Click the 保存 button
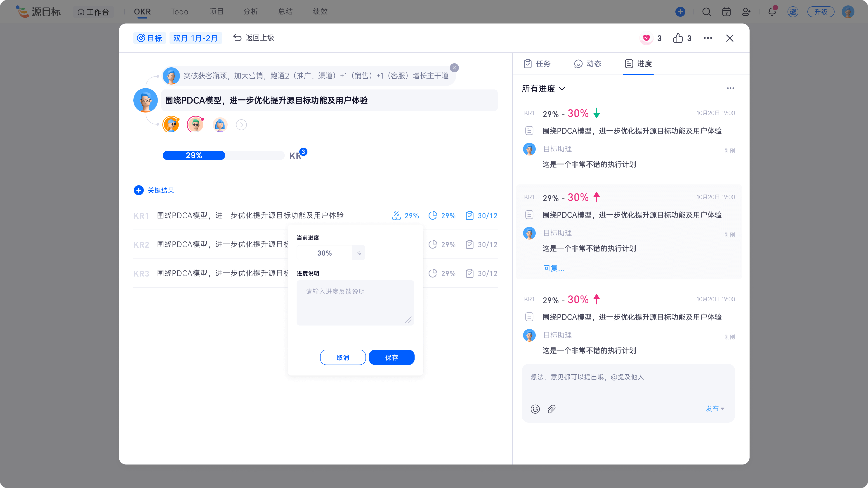The image size is (868, 488). pyautogui.click(x=392, y=357)
